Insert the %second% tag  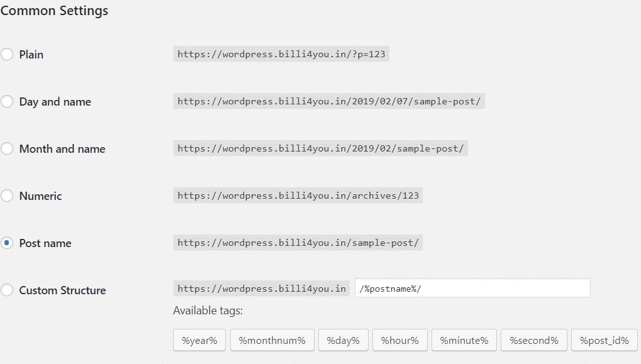click(534, 340)
